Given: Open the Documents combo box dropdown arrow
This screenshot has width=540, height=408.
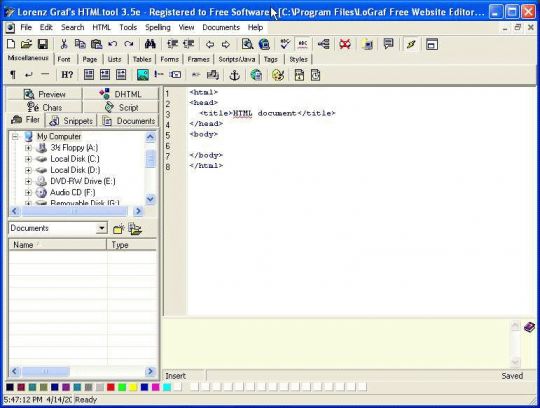Looking at the screenshot, I should click(x=101, y=228).
